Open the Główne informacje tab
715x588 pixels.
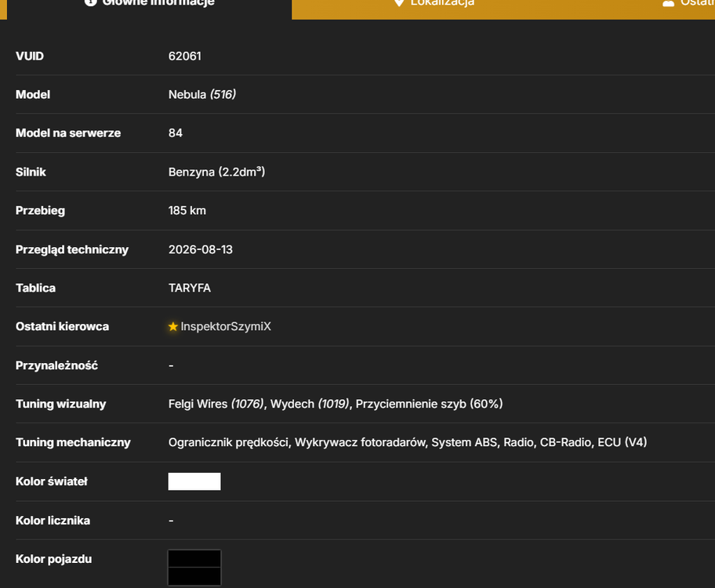click(x=149, y=9)
